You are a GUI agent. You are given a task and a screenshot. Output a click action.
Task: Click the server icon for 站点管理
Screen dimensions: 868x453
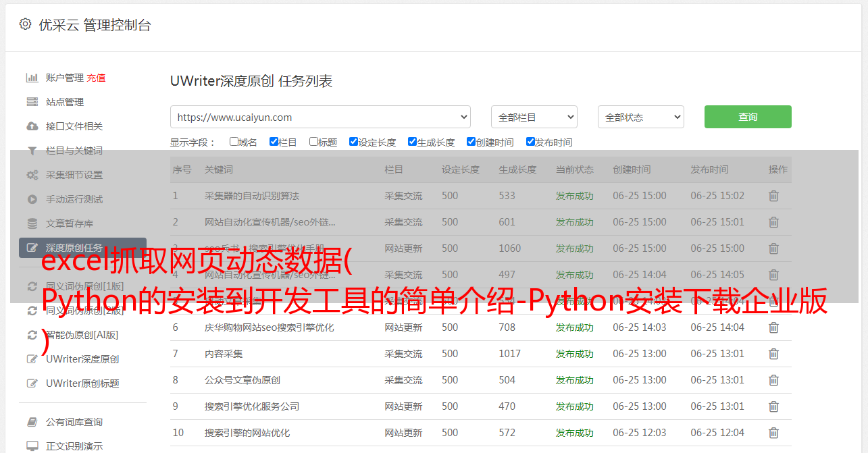(x=32, y=102)
